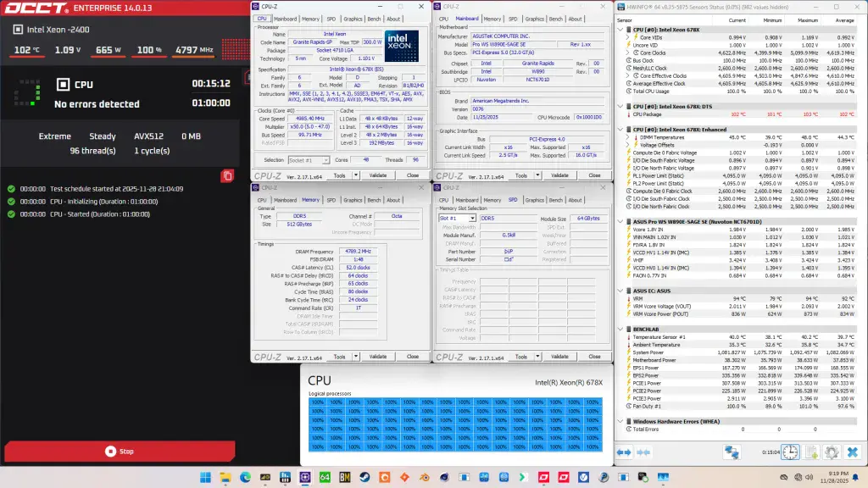Viewport: 868px width, 488px height.
Task: Collapse the ASUS EC sensor section
Action: pyautogui.click(x=620, y=291)
